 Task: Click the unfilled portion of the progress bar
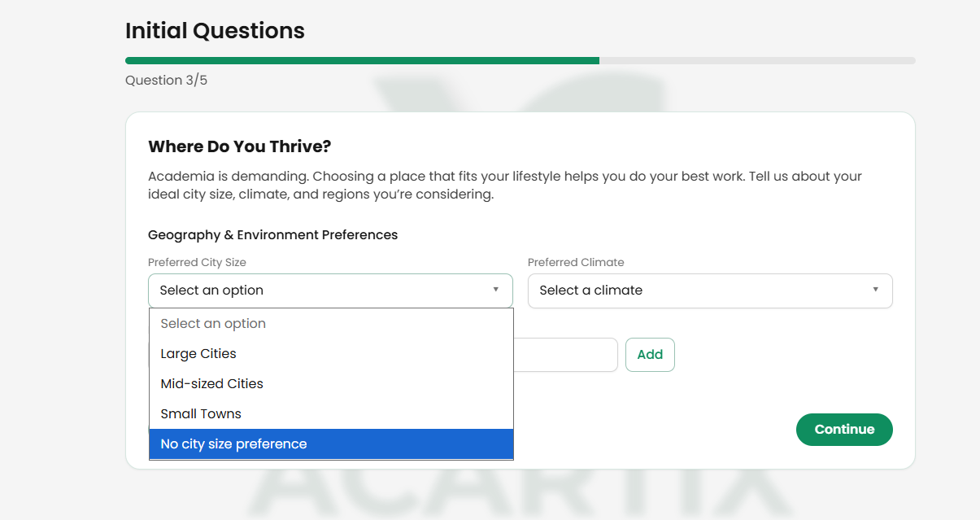pyautogui.click(x=756, y=60)
